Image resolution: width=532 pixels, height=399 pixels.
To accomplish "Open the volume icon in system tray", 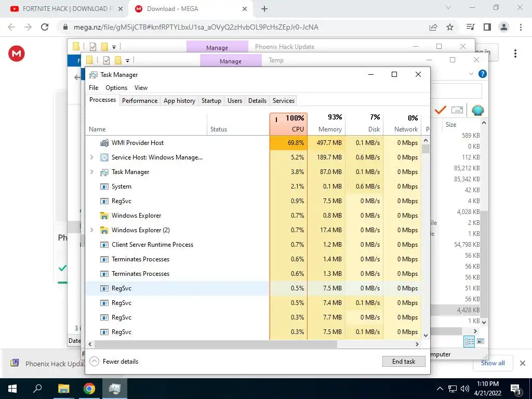I will click(465, 389).
